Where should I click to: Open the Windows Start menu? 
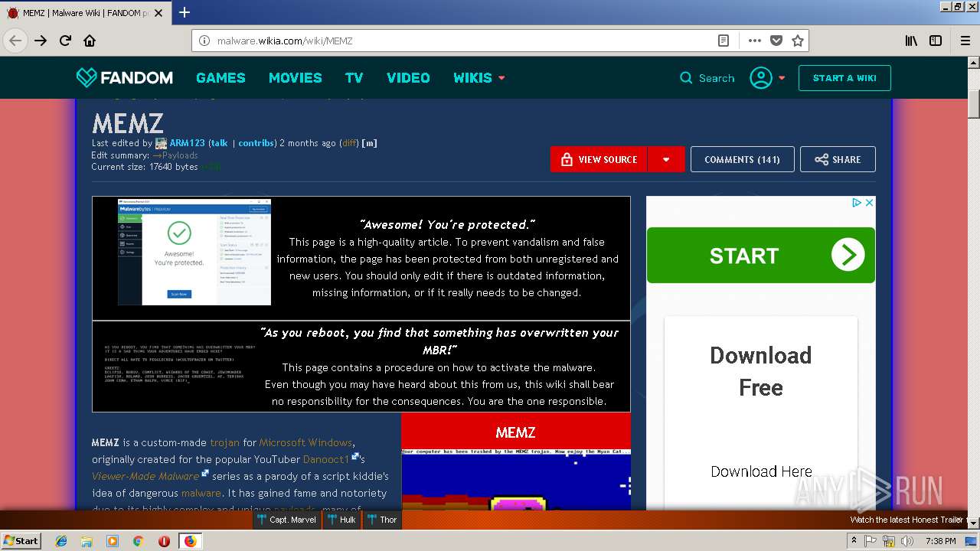coord(21,540)
